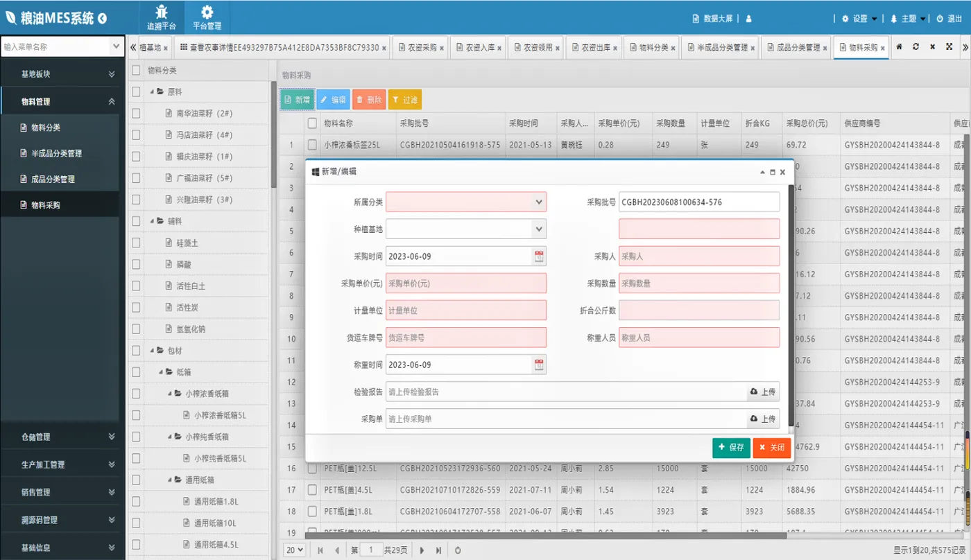
Task: Close the 物料分类 tab with its x
Action: click(673, 49)
